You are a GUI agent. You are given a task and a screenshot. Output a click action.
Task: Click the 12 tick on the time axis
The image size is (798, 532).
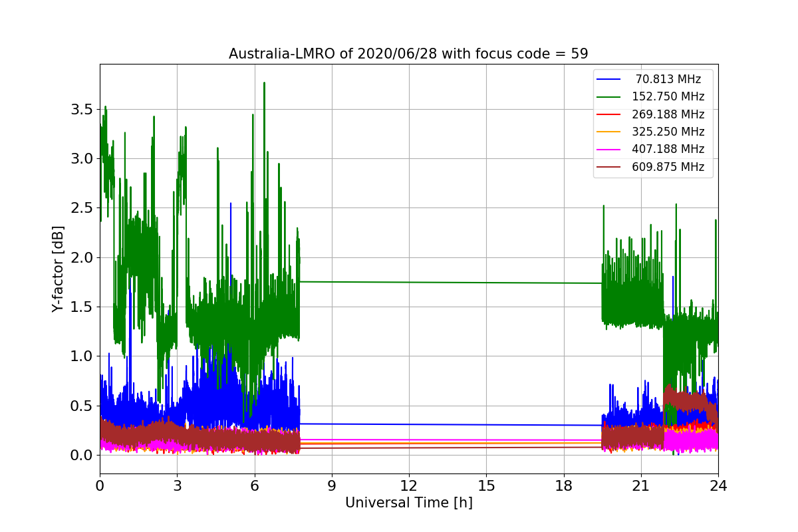(409, 485)
